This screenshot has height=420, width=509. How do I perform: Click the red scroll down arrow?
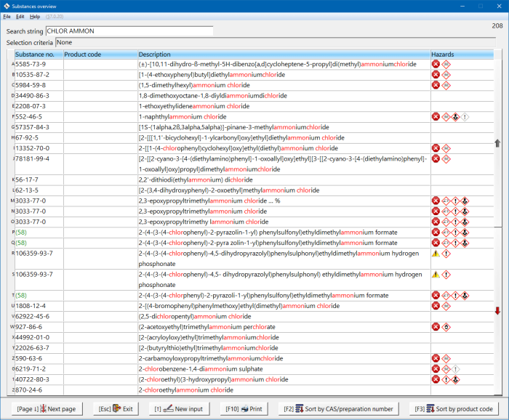[497, 311]
